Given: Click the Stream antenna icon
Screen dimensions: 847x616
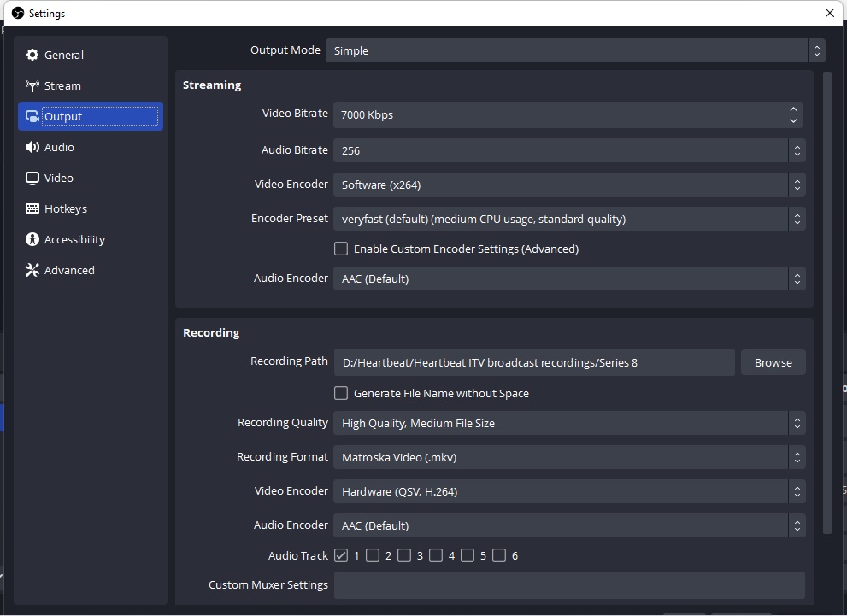Looking at the screenshot, I should (32, 85).
